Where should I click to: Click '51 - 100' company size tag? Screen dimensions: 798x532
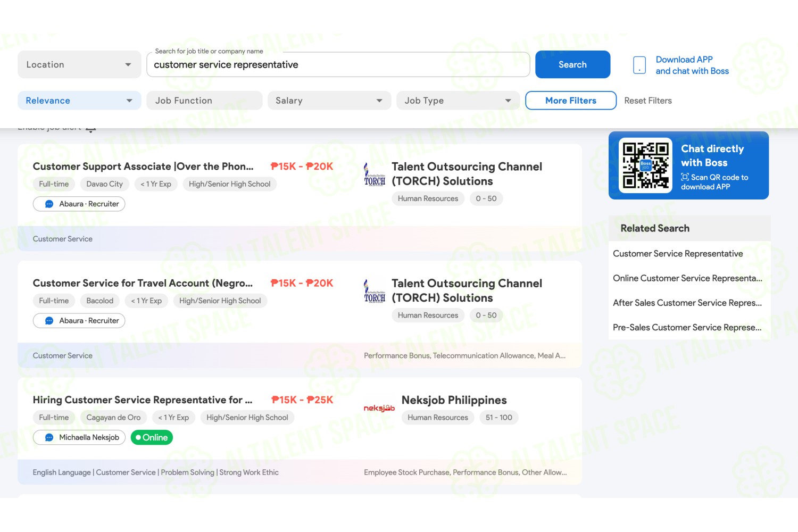point(499,418)
